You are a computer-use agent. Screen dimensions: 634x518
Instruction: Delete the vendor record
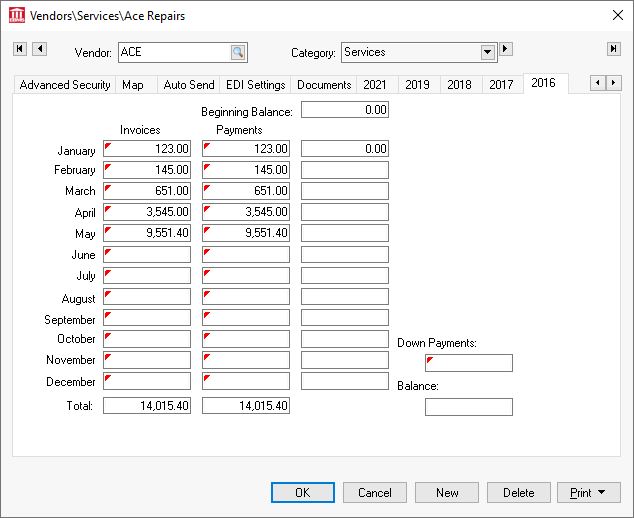[519, 493]
